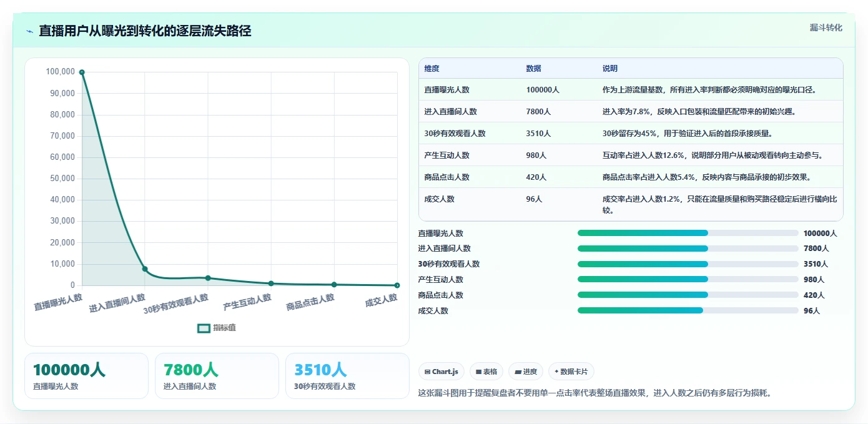
Task: Open the 3510人 data card
Action: click(x=347, y=376)
